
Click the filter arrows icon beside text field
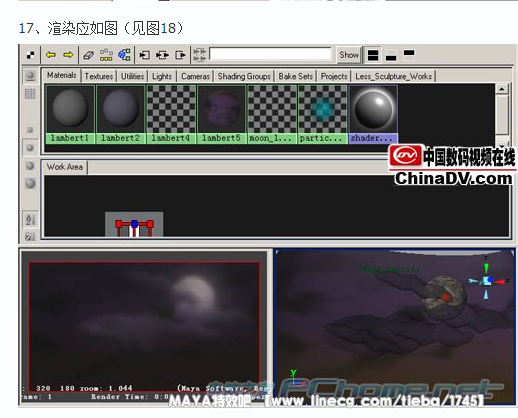(x=200, y=55)
